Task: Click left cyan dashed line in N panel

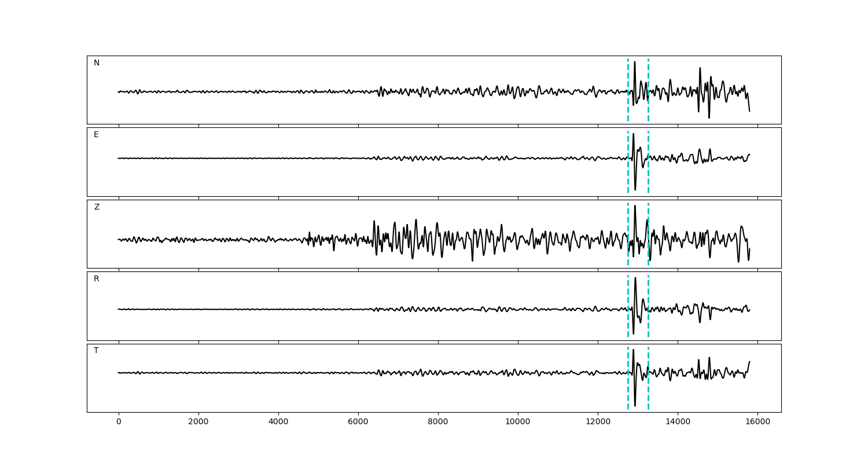Action: coord(628,75)
